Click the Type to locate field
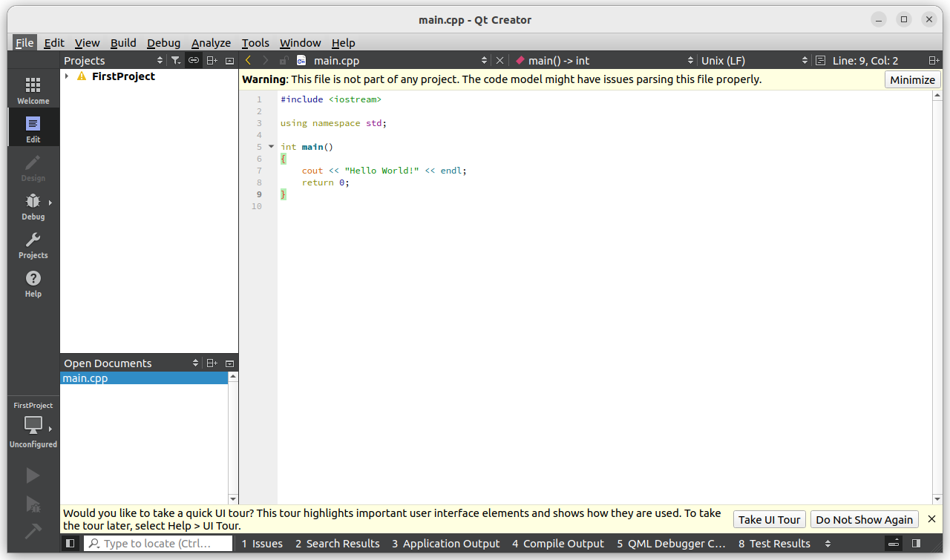This screenshot has width=950, height=560. pos(158,544)
